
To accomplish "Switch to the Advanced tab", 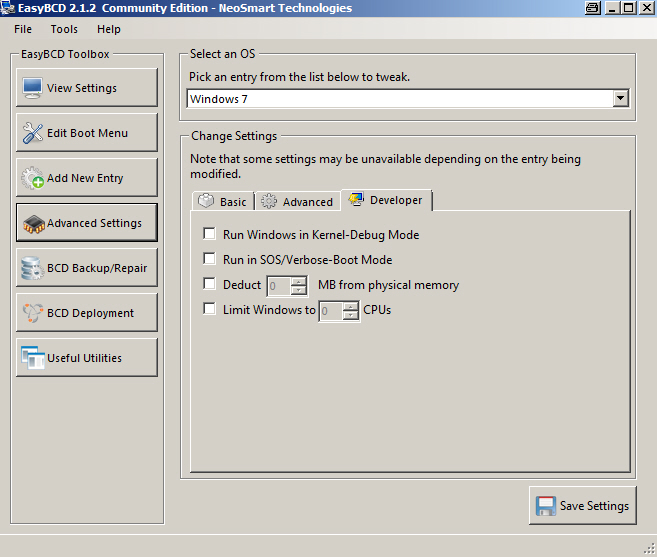I will click(x=297, y=202).
